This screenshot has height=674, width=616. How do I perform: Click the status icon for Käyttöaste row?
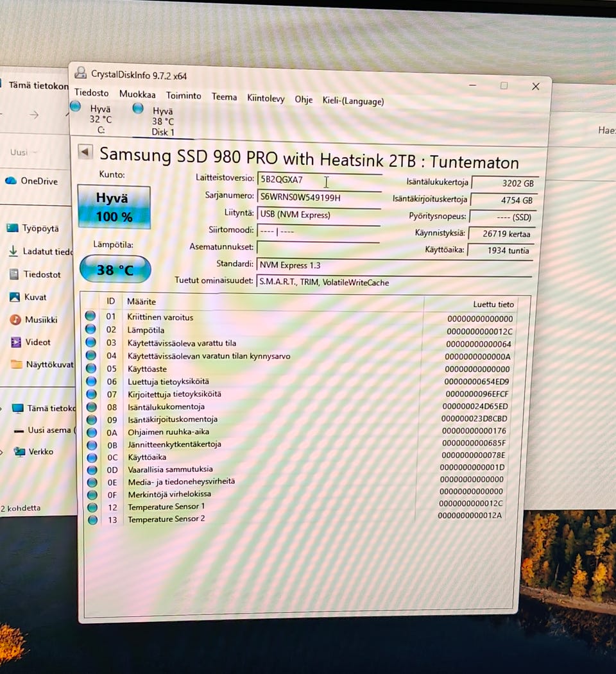91,368
